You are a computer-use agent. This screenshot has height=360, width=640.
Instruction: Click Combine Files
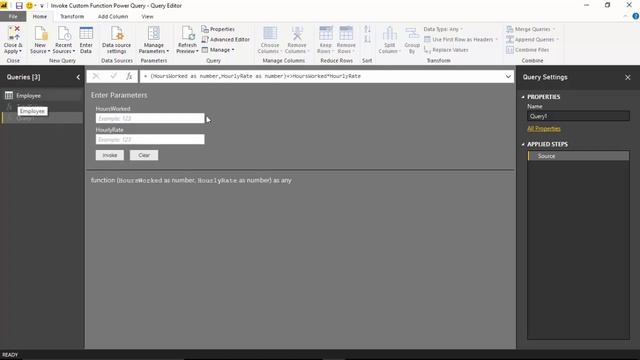(x=527, y=50)
